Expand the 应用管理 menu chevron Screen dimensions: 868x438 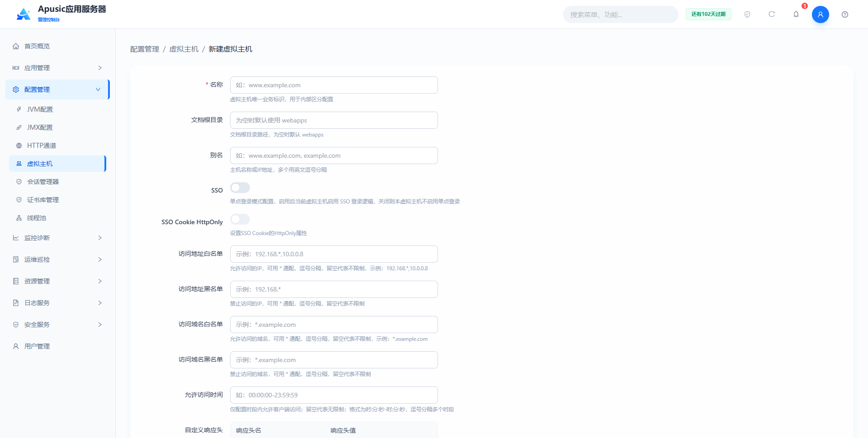100,68
